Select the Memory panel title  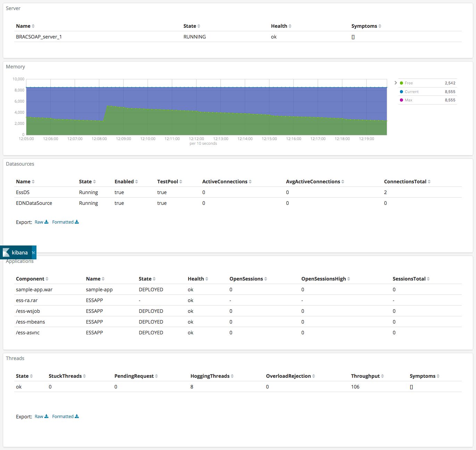(15, 67)
